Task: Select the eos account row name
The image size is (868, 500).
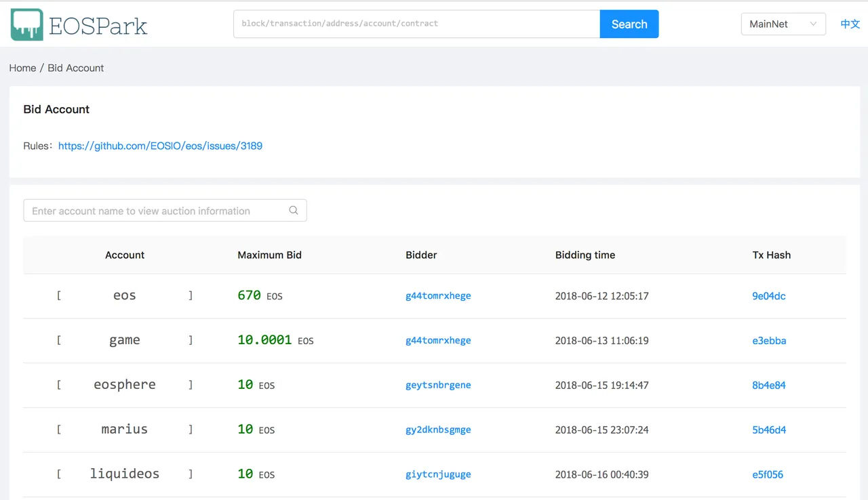Action: [x=125, y=295]
